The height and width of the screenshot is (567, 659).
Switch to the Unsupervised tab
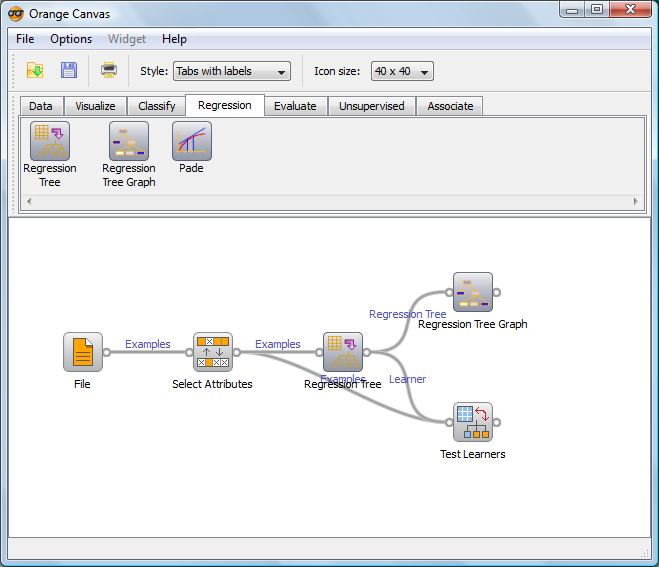[x=372, y=106]
